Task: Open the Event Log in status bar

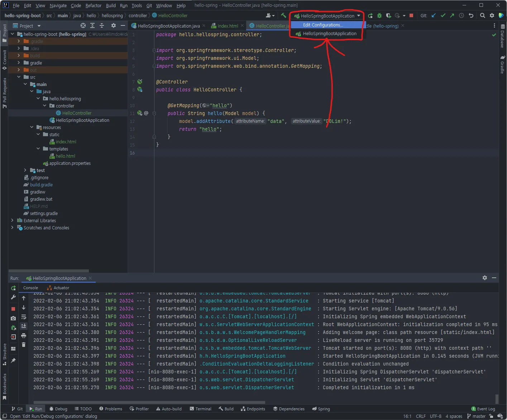Action: pos(483,409)
